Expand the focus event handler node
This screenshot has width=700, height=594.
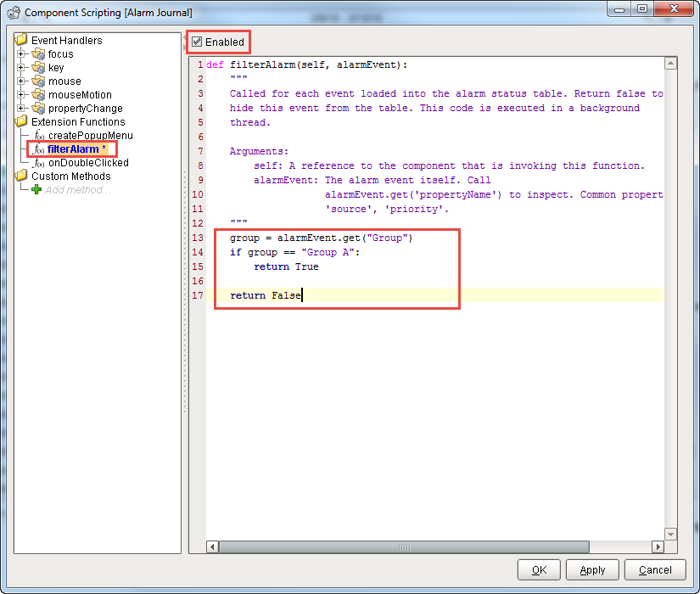20,54
